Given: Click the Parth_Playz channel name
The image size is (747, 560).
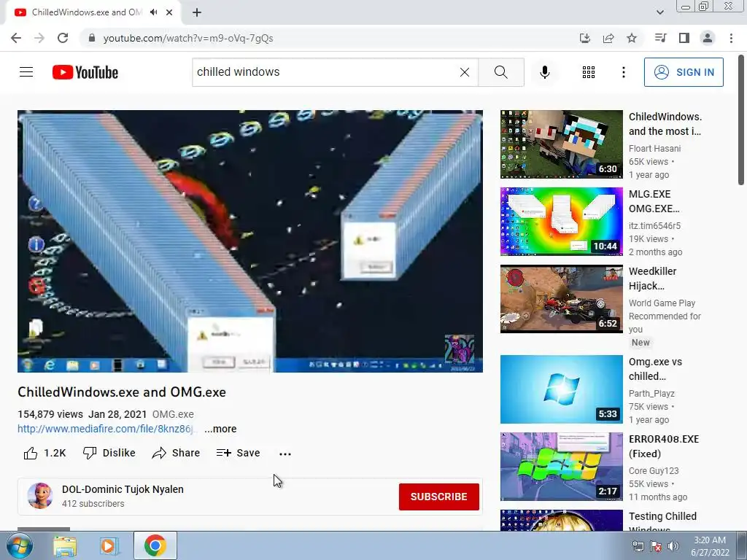Looking at the screenshot, I should pos(651,393).
